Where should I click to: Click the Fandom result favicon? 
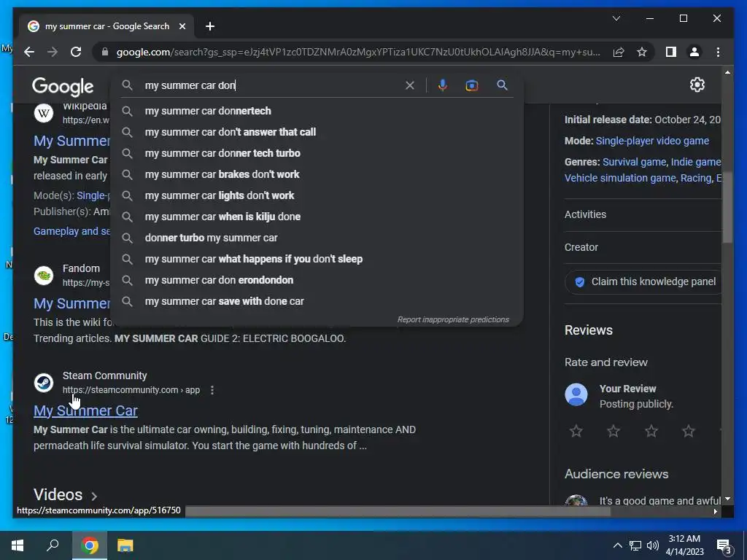pyautogui.click(x=44, y=275)
